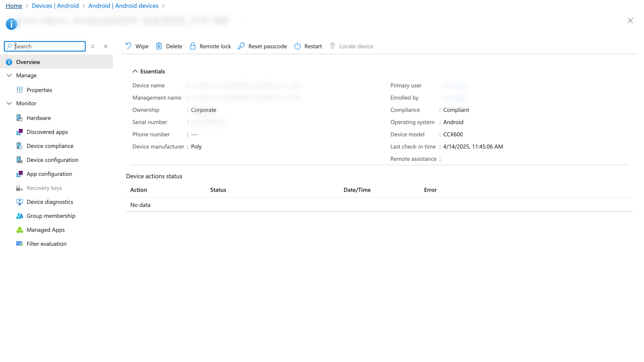Viewport: 644px width, 362px height.
Task: Collapse the sidebar with double chevron
Action: coord(106,46)
